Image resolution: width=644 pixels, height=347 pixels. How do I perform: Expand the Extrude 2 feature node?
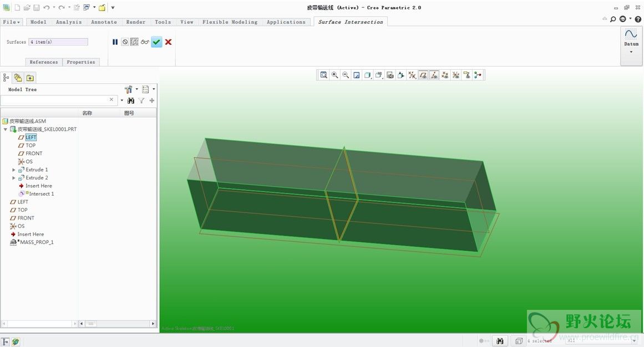[14, 178]
